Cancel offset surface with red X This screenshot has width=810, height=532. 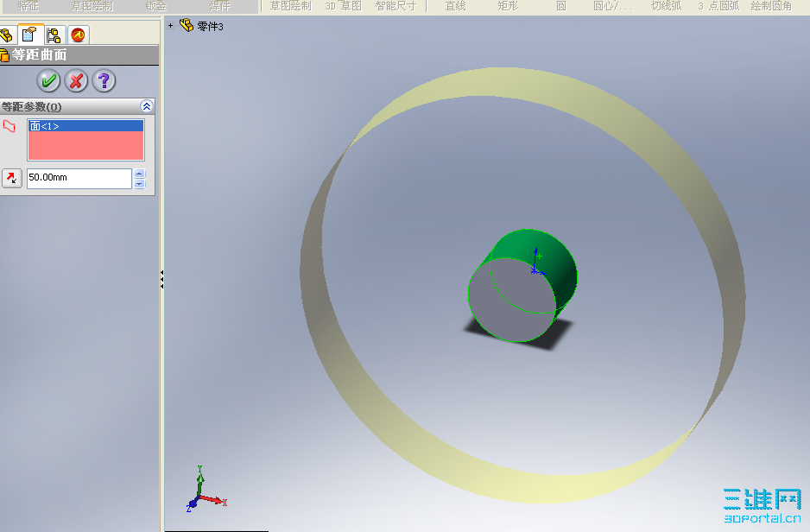coord(77,81)
